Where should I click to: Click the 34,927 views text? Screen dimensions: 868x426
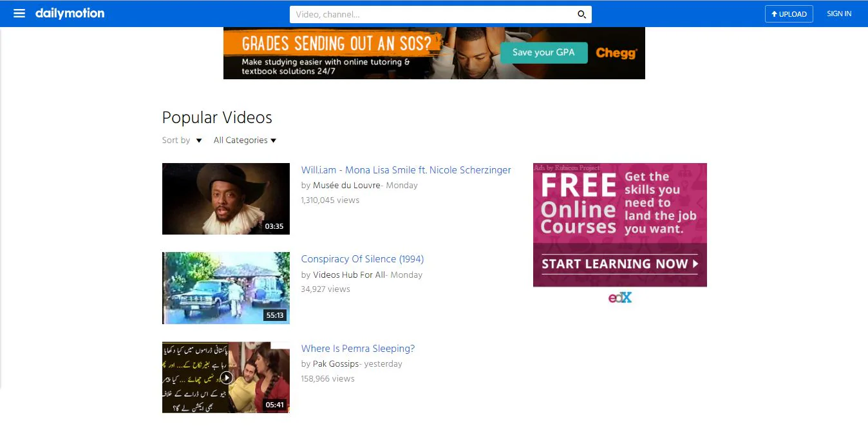(x=326, y=289)
